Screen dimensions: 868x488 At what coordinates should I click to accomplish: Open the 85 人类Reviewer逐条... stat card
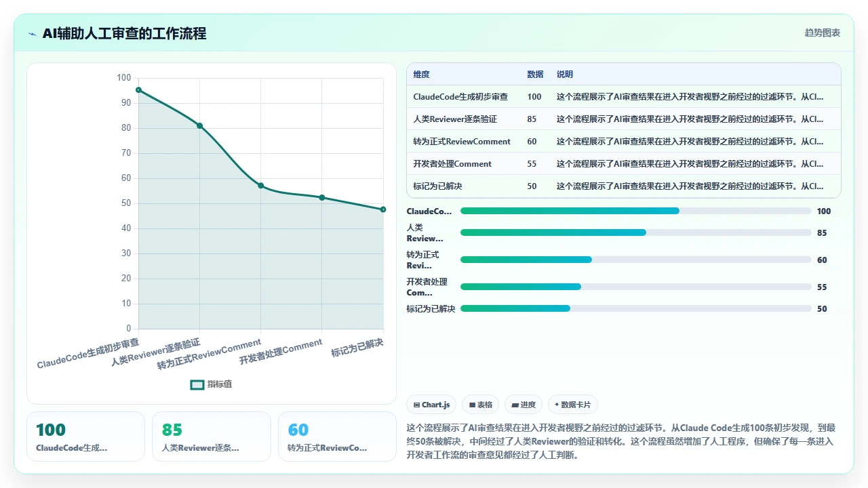212,436
